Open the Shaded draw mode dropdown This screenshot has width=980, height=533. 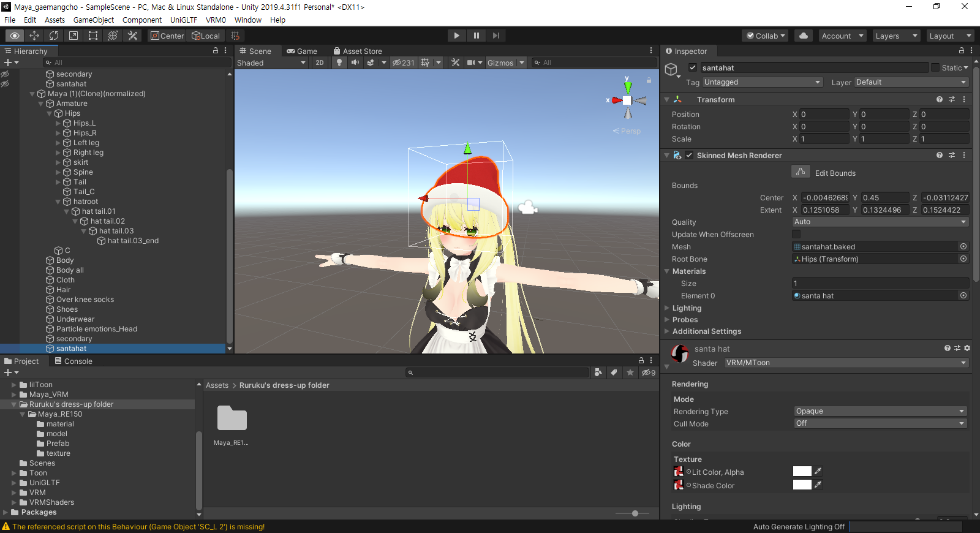pos(271,62)
